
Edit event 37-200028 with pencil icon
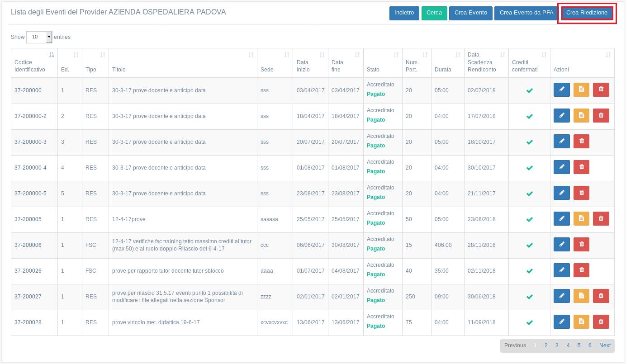click(562, 321)
